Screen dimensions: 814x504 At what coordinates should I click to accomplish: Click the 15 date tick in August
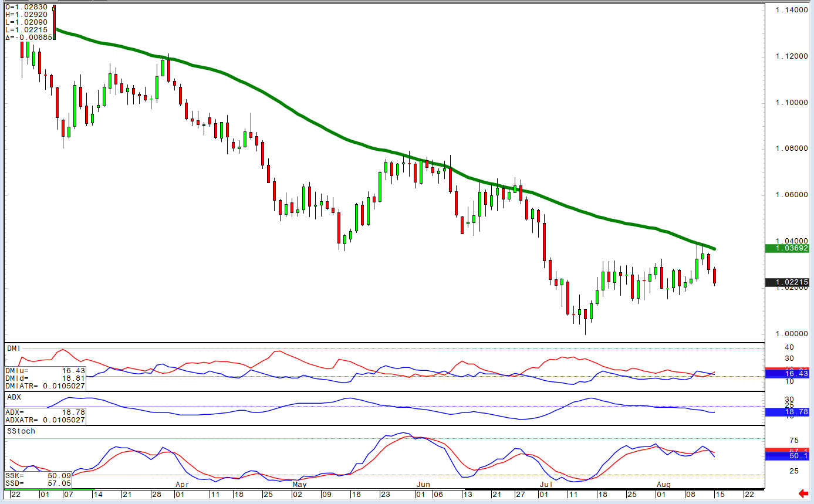pos(720,494)
